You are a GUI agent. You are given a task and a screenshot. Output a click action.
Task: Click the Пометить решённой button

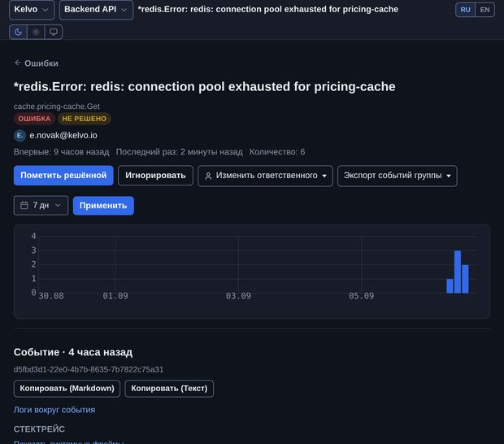[x=63, y=176]
